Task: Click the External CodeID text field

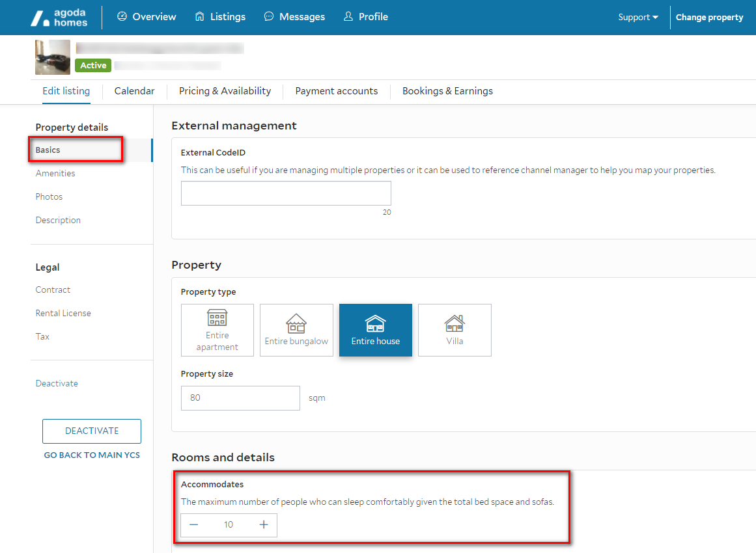Action: click(x=286, y=193)
